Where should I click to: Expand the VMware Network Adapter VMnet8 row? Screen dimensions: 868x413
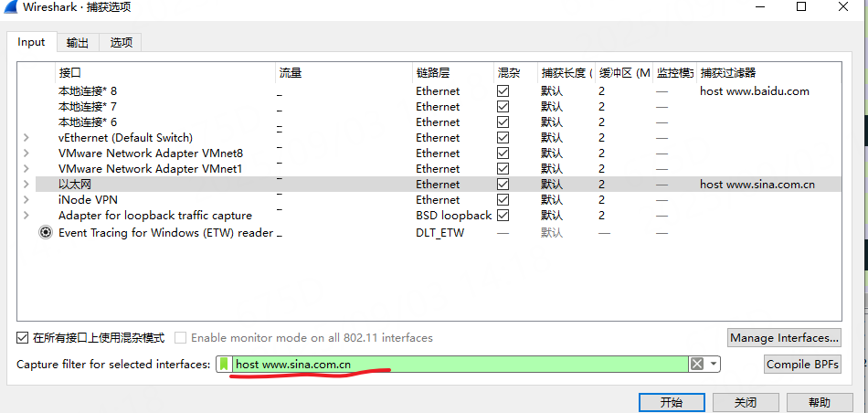pos(26,153)
